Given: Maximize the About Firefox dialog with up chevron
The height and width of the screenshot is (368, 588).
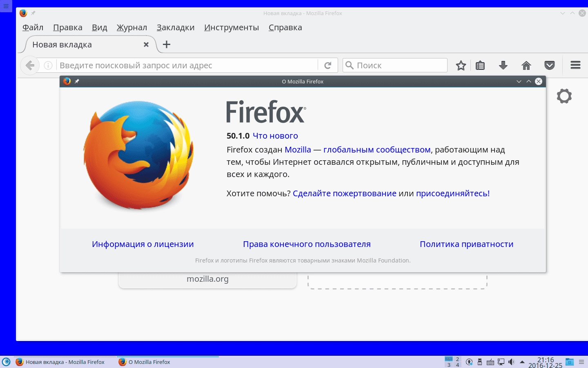Looking at the screenshot, I should pyautogui.click(x=529, y=81).
